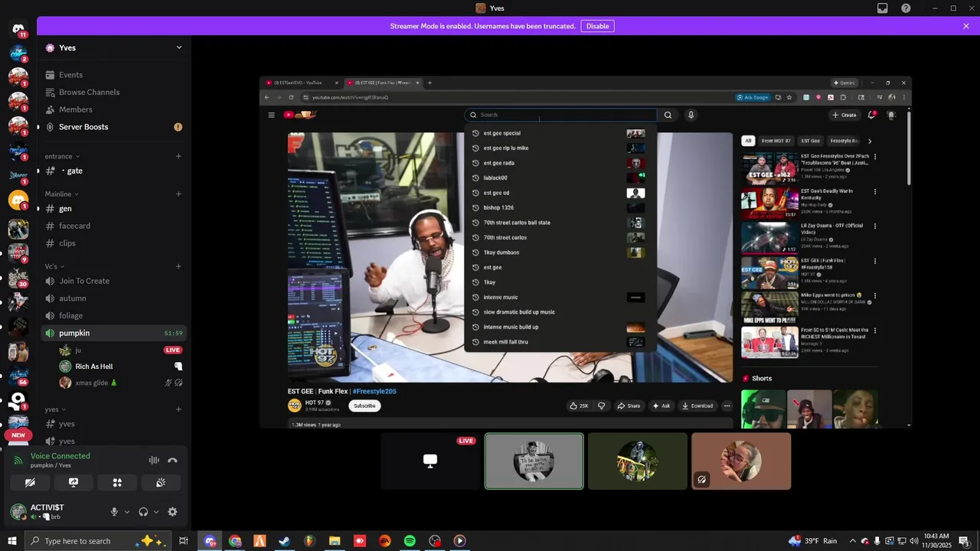The height and width of the screenshot is (551, 980).
Task: Open Discord help icon in title bar
Action: (x=906, y=8)
